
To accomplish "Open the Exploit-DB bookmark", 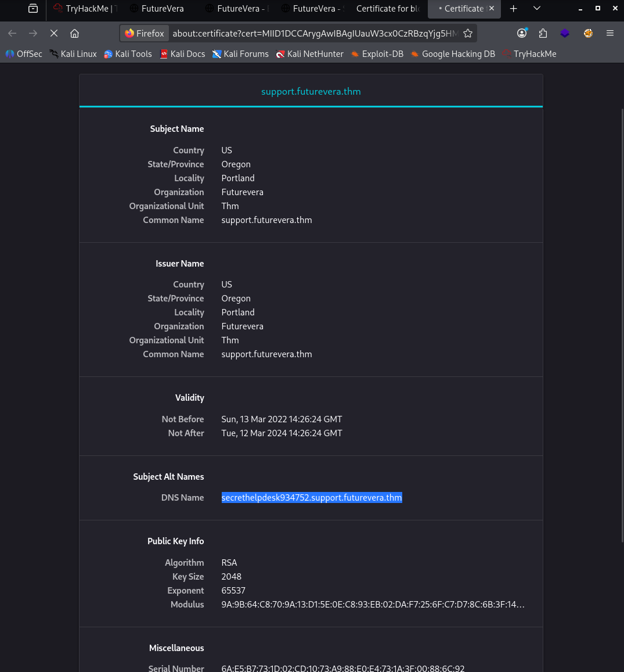I will [377, 54].
